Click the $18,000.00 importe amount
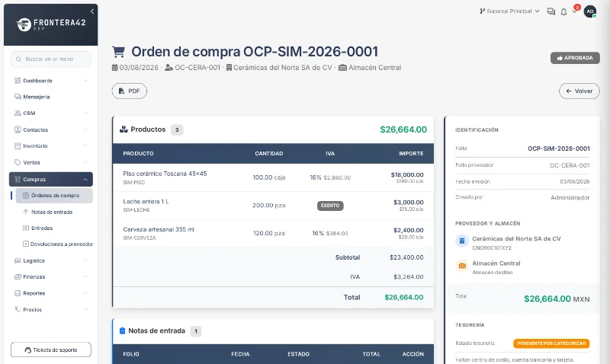 [407, 175]
